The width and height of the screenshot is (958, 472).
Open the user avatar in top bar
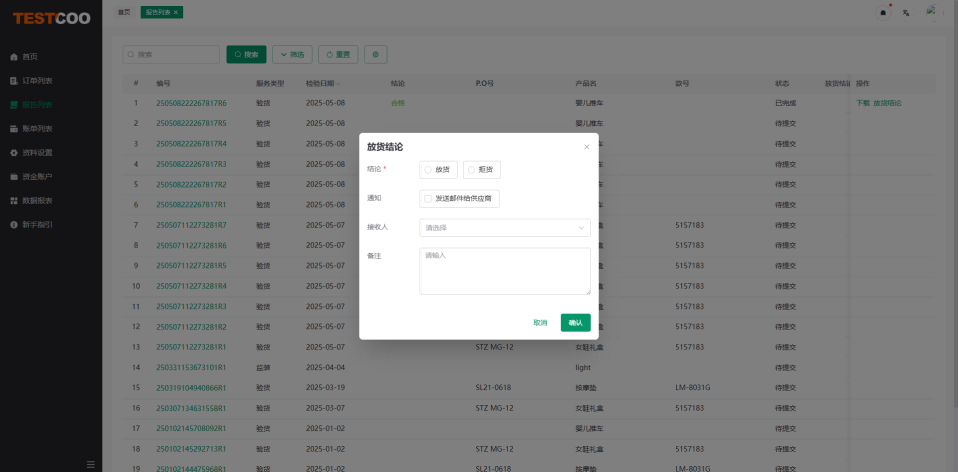point(932,11)
